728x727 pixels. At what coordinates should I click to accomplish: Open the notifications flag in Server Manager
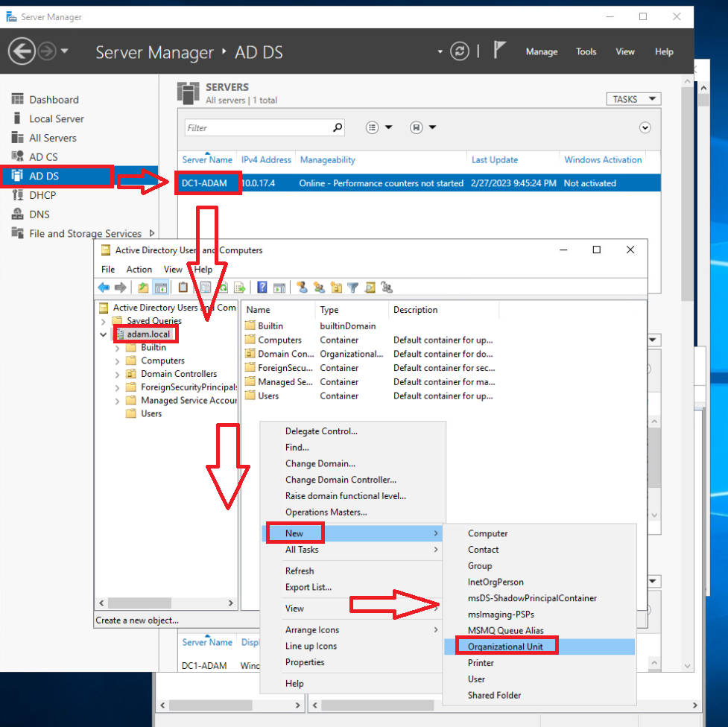point(499,50)
